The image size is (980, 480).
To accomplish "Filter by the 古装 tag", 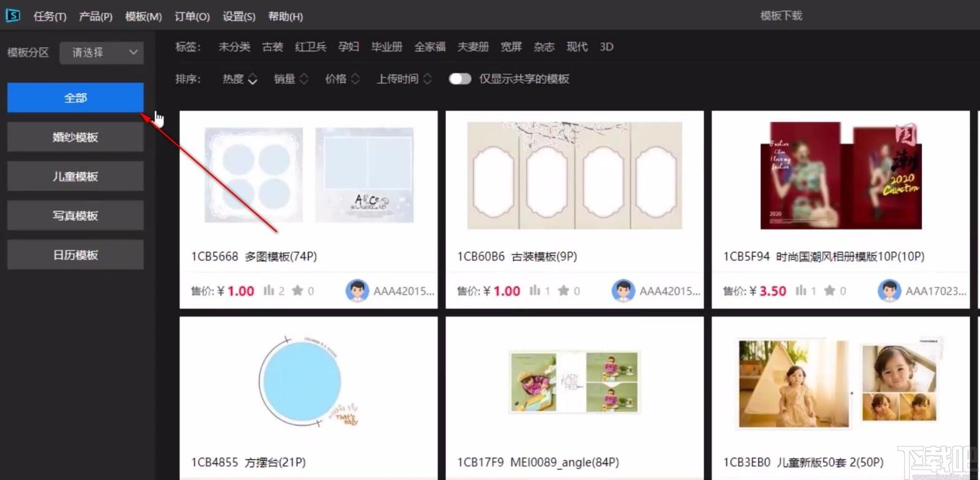I will (x=273, y=47).
